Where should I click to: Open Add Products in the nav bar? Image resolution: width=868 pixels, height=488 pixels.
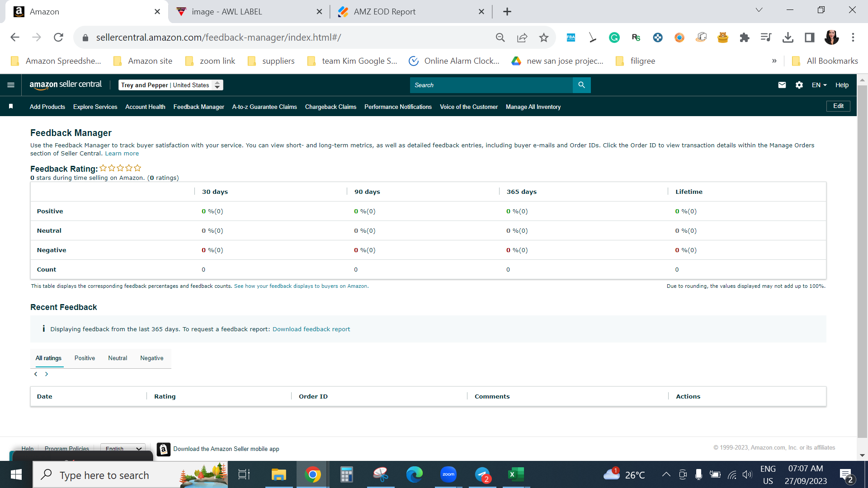pyautogui.click(x=47, y=107)
